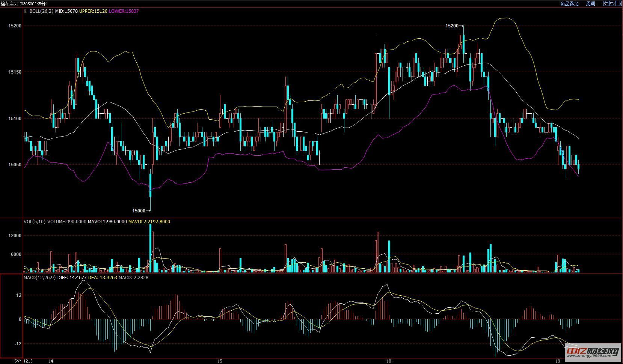The image size is (623, 364).
Task: Click the left arrow navigation icon
Action: click(606, 3)
